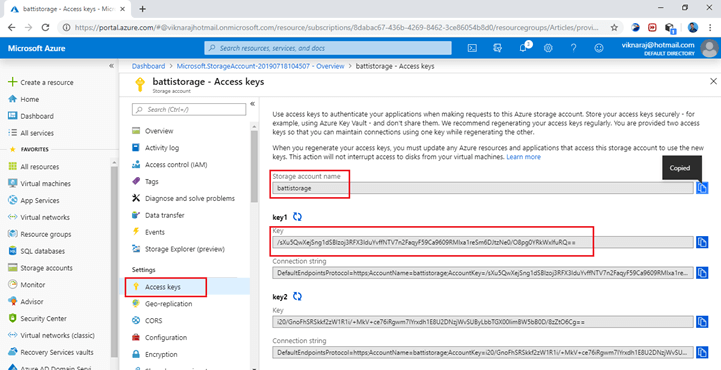721x370 pixels.
Task: Click the resource menu scrollbar
Action: click(x=254, y=166)
